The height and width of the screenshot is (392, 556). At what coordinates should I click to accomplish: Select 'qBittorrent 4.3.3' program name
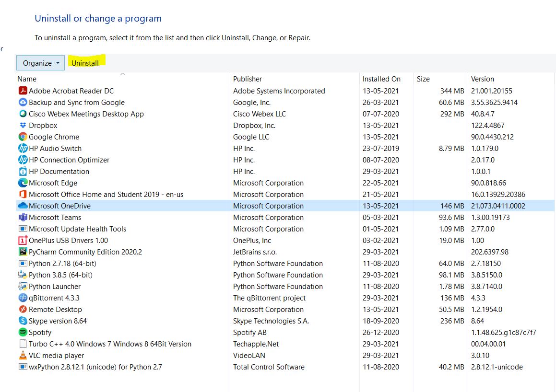pos(54,298)
